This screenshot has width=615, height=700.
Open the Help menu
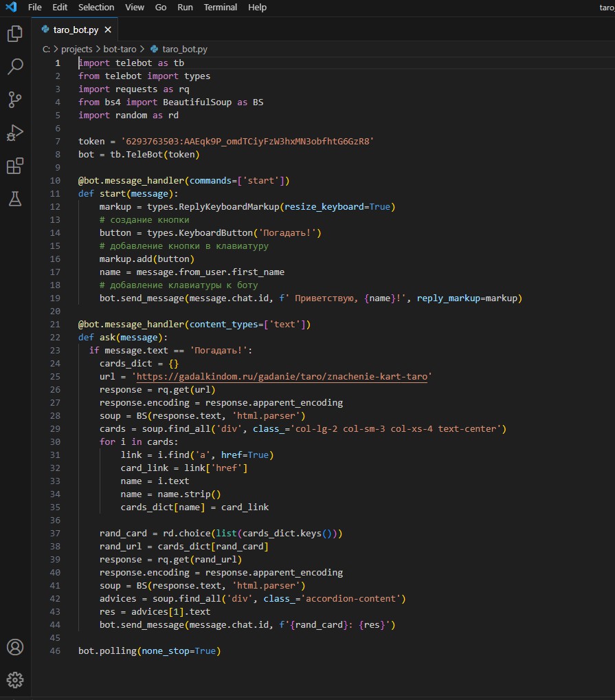(257, 7)
